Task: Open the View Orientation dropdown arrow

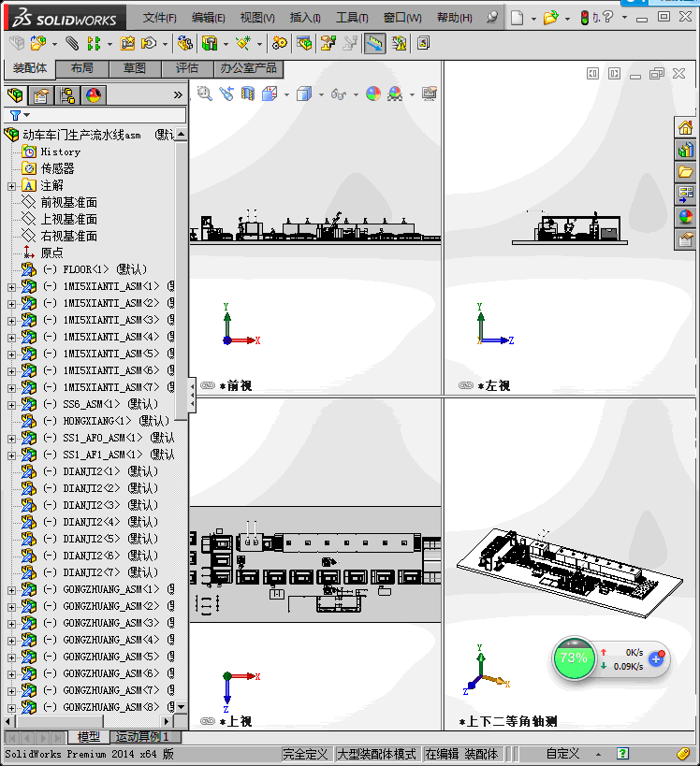Action: coord(286,94)
